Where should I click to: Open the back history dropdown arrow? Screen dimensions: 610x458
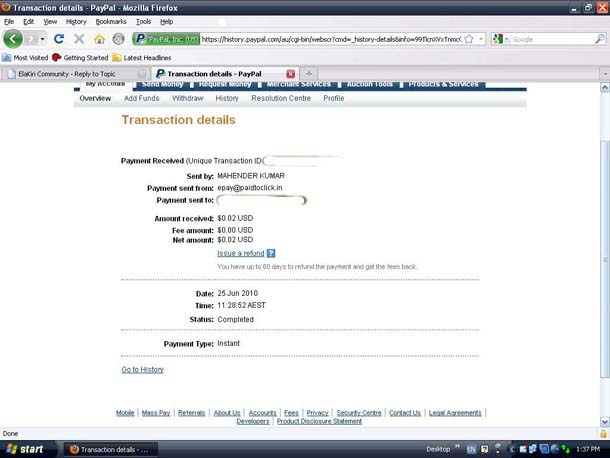[42, 39]
